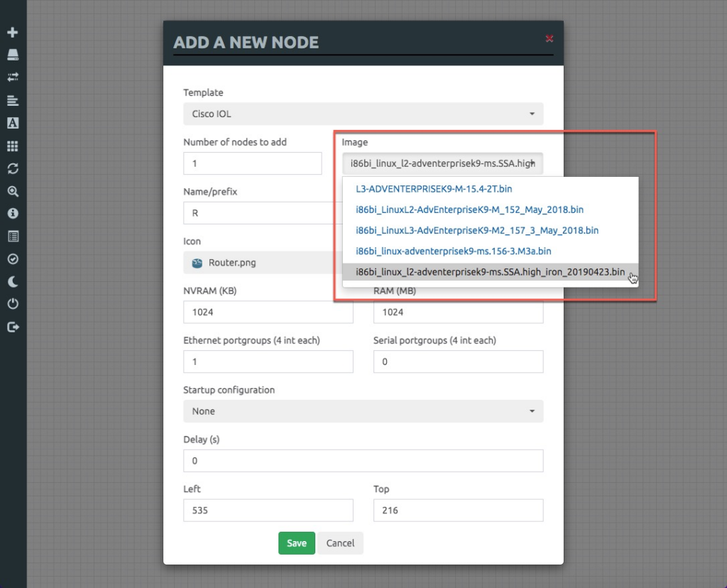Open the Status info icon
This screenshot has width=727, height=588.
(13, 213)
